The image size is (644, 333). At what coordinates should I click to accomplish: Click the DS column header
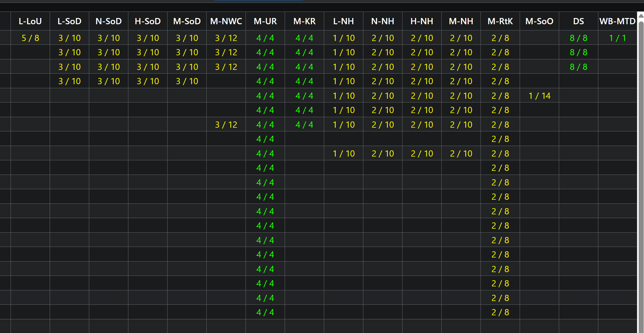tap(578, 21)
